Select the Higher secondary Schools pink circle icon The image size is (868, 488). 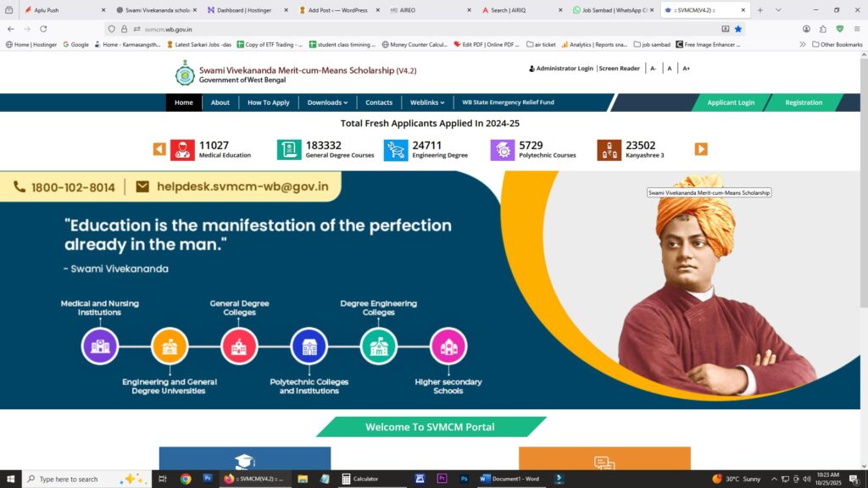coord(448,347)
